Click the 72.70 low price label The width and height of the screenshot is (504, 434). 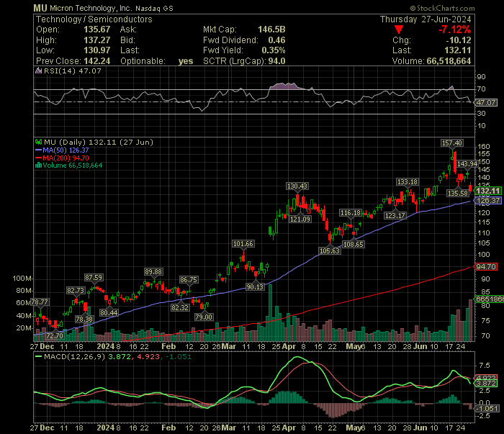[55, 335]
